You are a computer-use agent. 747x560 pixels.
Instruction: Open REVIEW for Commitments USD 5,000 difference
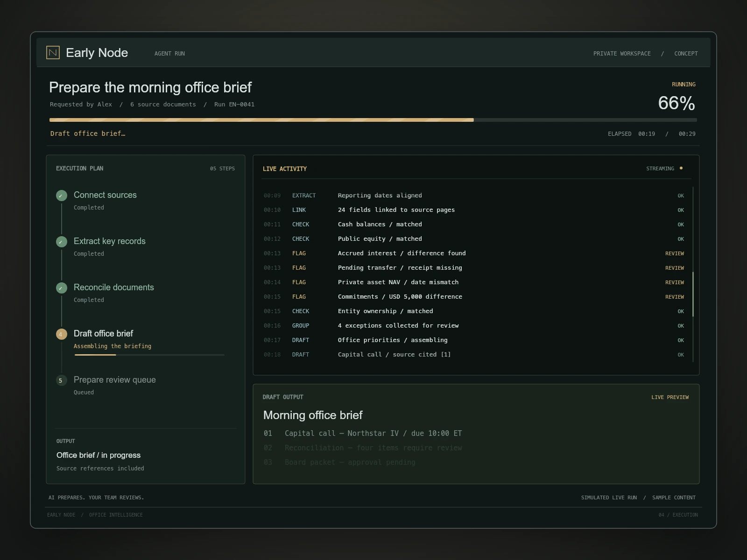tap(675, 297)
